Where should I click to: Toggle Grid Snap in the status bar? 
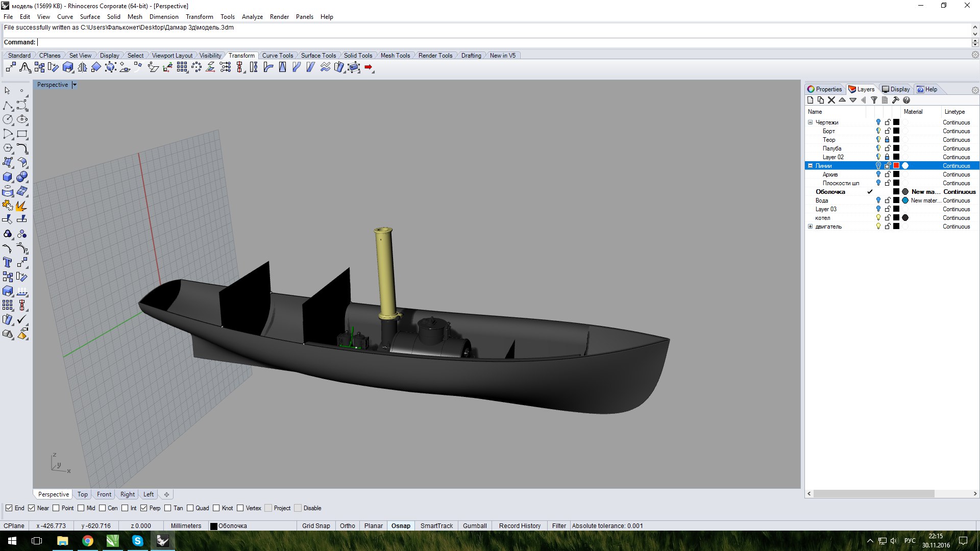coord(316,526)
